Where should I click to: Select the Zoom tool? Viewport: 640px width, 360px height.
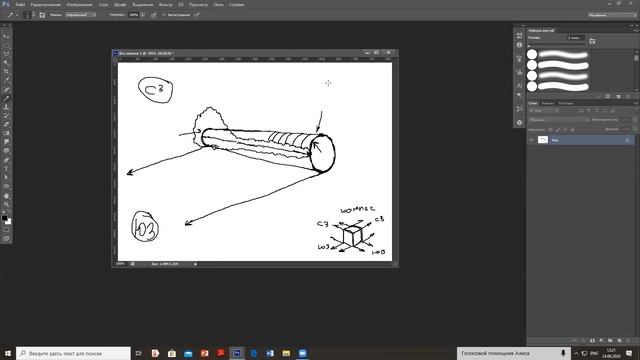[6, 204]
